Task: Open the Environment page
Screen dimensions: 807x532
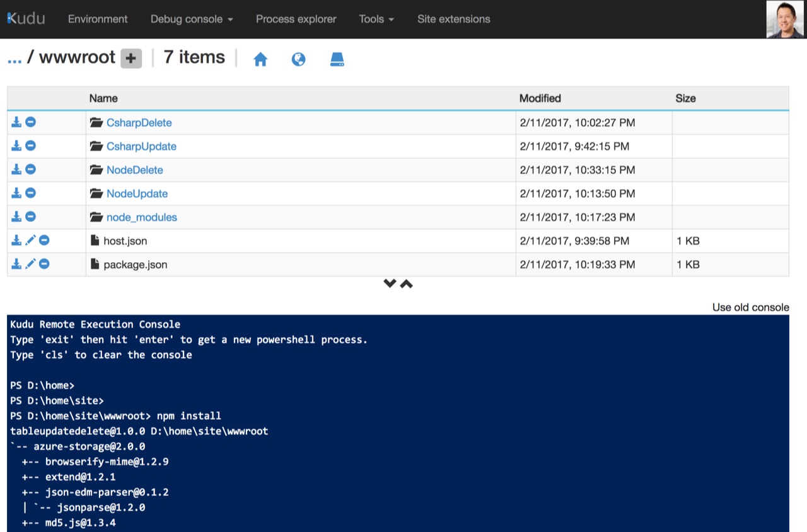Action: point(98,19)
